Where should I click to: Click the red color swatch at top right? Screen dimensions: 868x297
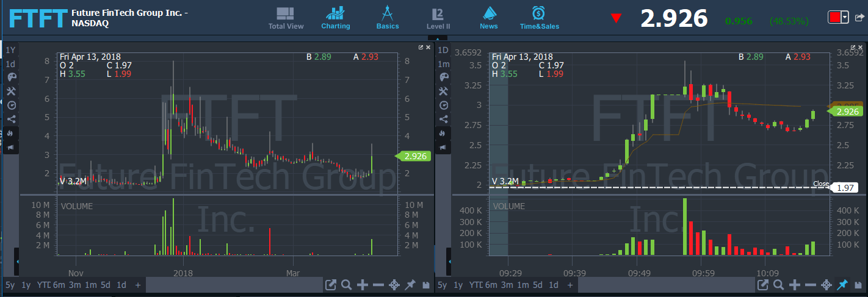tap(834, 18)
